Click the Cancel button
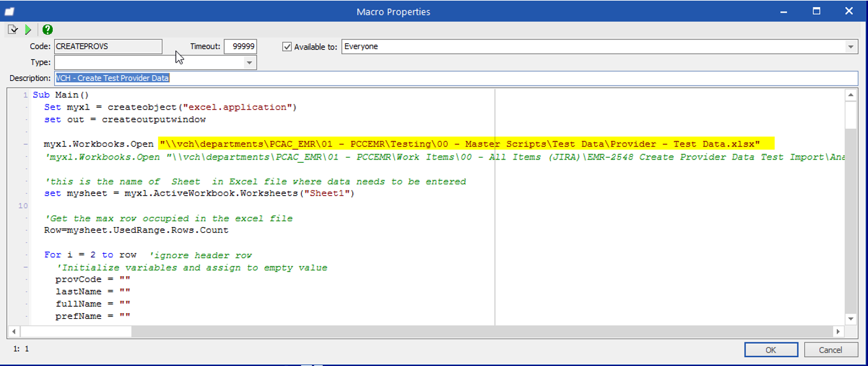The height and width of the screenshot is (366, 868). click(830, 349)
